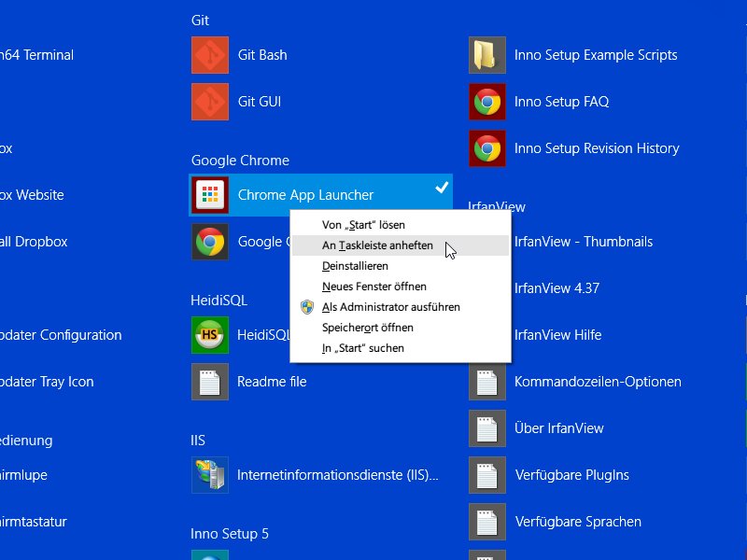Open the 'all Dropbox' entry
The image size is (747, 560).
click(34, 242)
